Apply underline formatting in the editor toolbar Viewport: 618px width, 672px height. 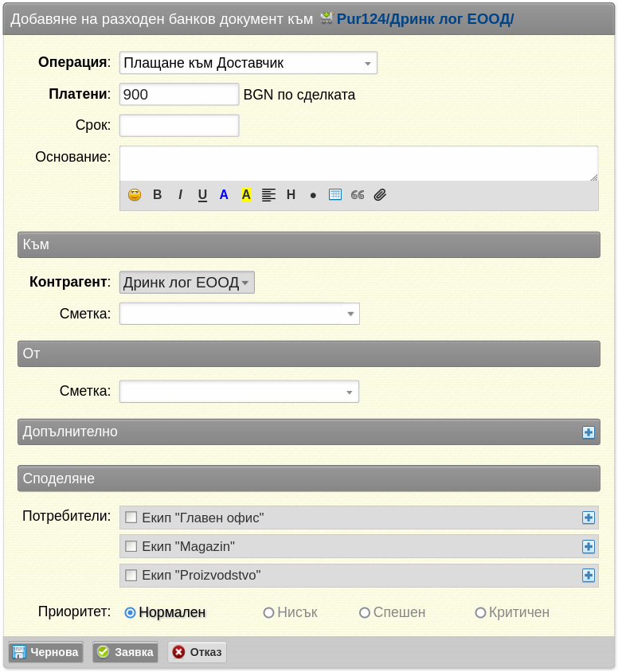(x=202, y=195)
